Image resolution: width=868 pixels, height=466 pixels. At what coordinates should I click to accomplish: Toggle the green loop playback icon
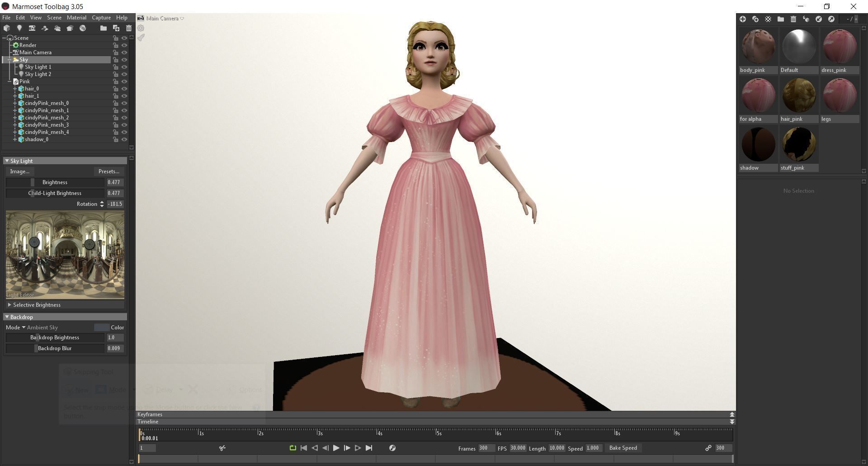tap(293, 448)
